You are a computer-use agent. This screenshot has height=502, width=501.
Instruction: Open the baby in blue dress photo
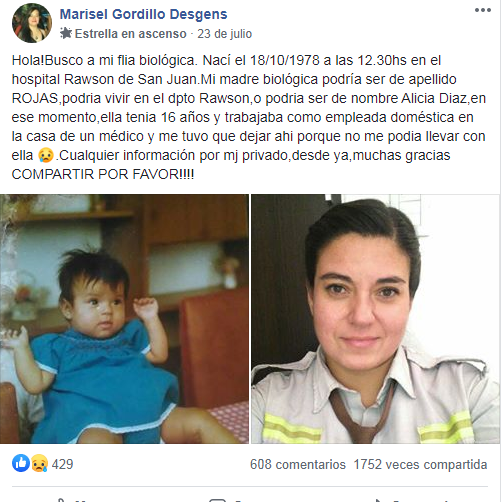pyautogui.click(x=124, y=319)
